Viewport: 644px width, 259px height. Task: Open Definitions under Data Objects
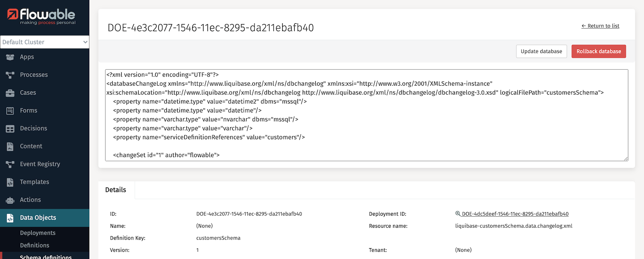34,245
